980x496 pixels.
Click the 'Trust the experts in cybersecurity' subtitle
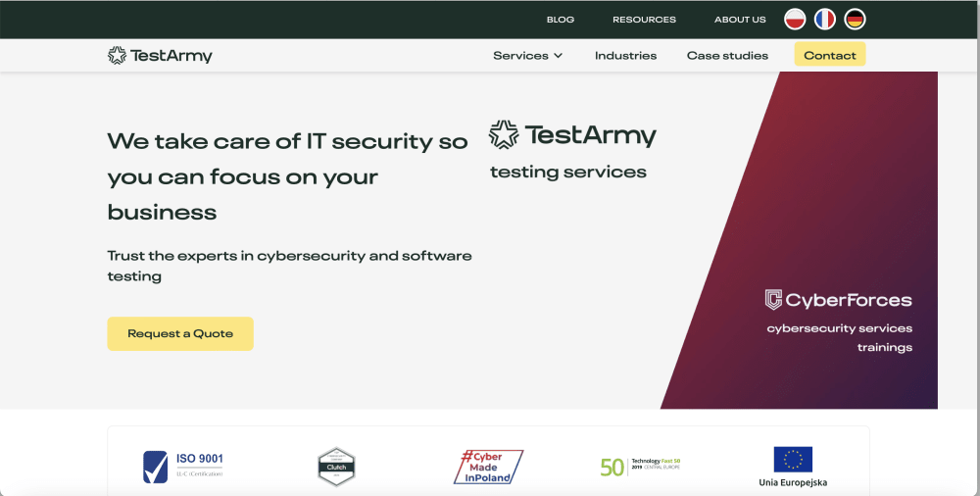289,266
